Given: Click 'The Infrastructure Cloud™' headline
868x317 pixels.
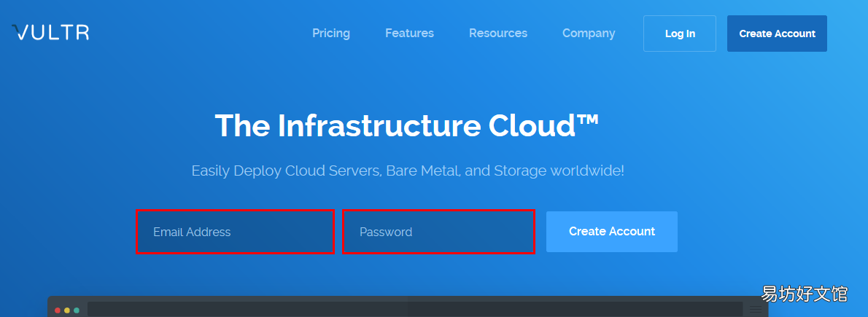Looking at the screenshot, I should 407,125.
